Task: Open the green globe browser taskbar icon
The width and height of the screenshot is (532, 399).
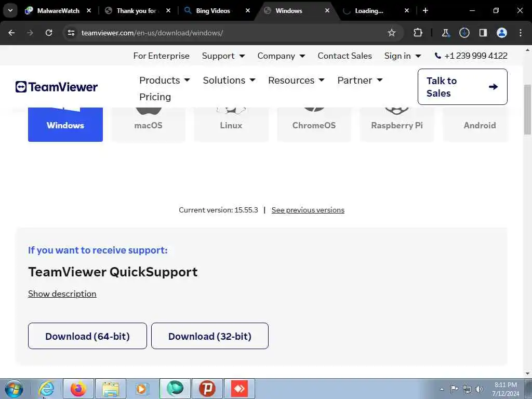Action: [175, 389]
